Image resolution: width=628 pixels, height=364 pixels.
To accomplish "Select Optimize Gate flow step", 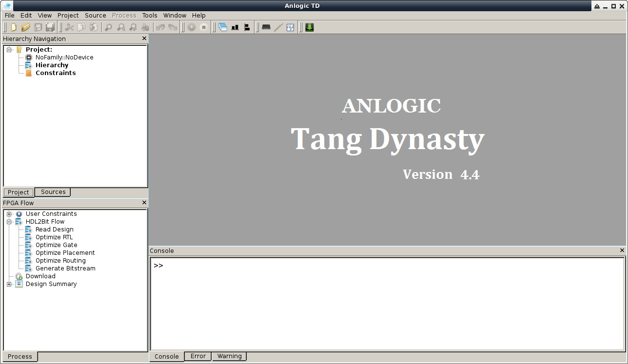I will pos(57,245).
